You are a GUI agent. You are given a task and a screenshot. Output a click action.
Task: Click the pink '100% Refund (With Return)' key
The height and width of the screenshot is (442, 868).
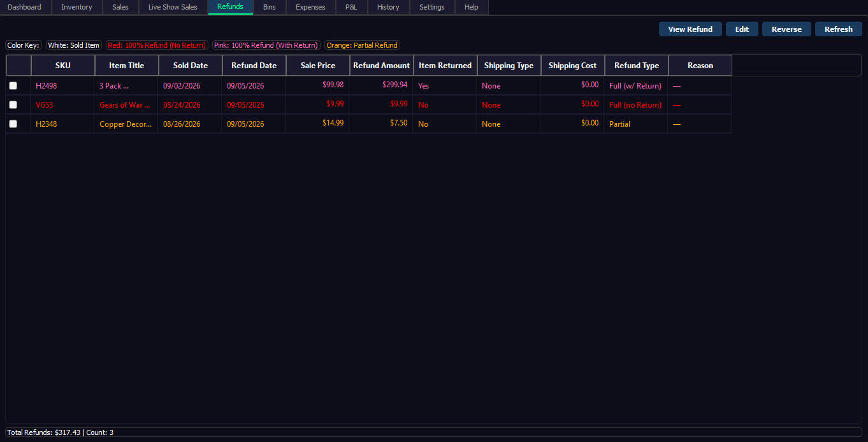pyautogui.click(x=266, y=45)
